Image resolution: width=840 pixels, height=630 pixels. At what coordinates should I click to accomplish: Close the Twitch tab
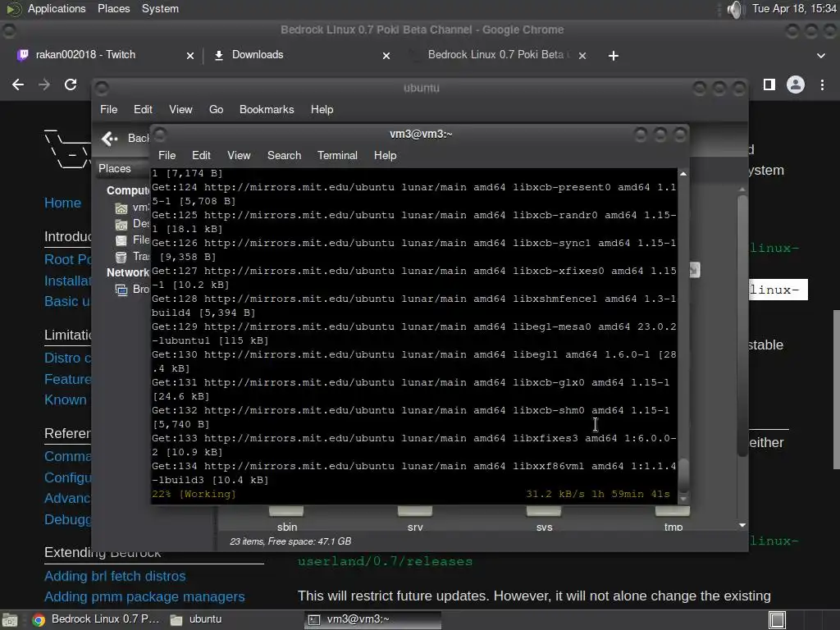pyautogui.click(x=189, y=56)
